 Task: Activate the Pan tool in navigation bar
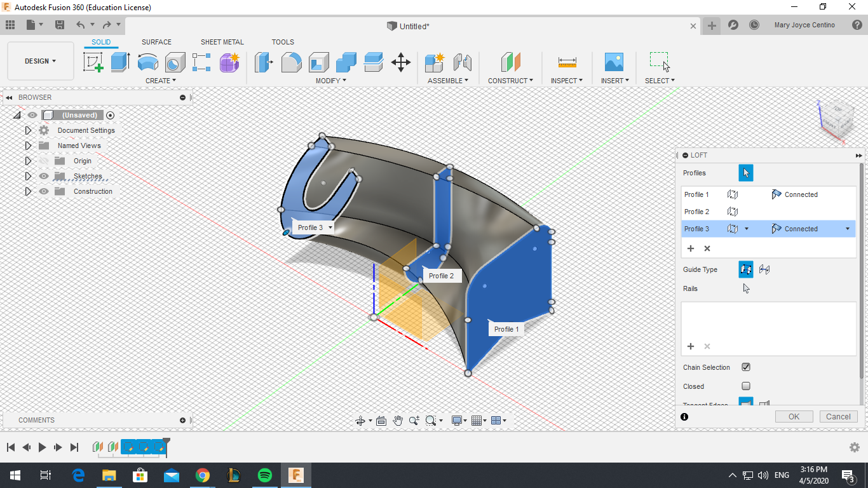pyautogui.click(x=398, y=420)
